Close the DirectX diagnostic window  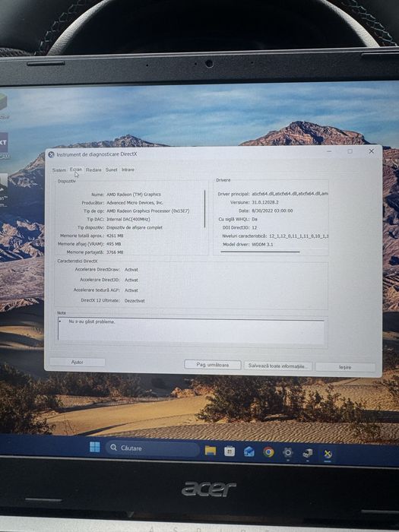click(x=371, y=151)
